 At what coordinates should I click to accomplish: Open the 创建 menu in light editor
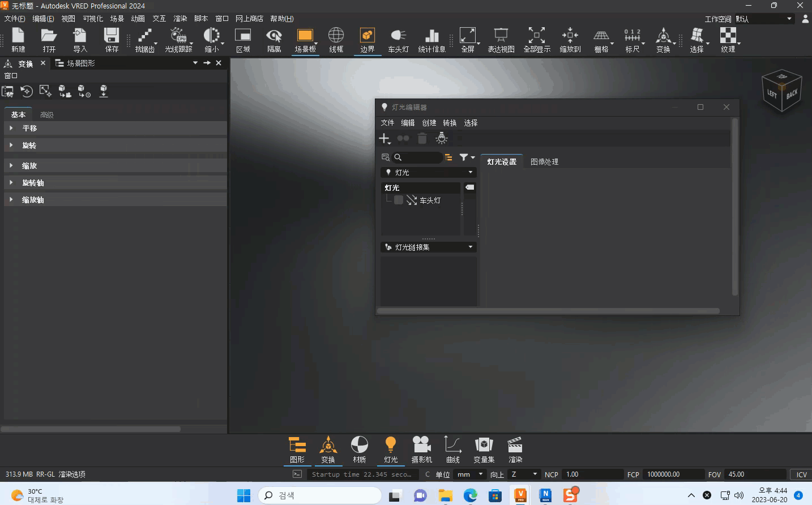pyautogui.click(x=429, y=123)
